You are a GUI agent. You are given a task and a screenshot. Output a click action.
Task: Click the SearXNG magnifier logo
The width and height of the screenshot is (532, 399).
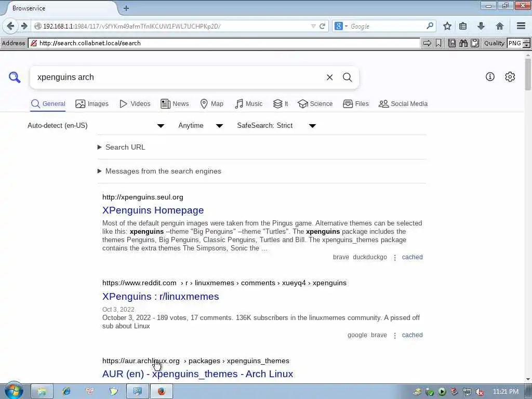point(15,77)
